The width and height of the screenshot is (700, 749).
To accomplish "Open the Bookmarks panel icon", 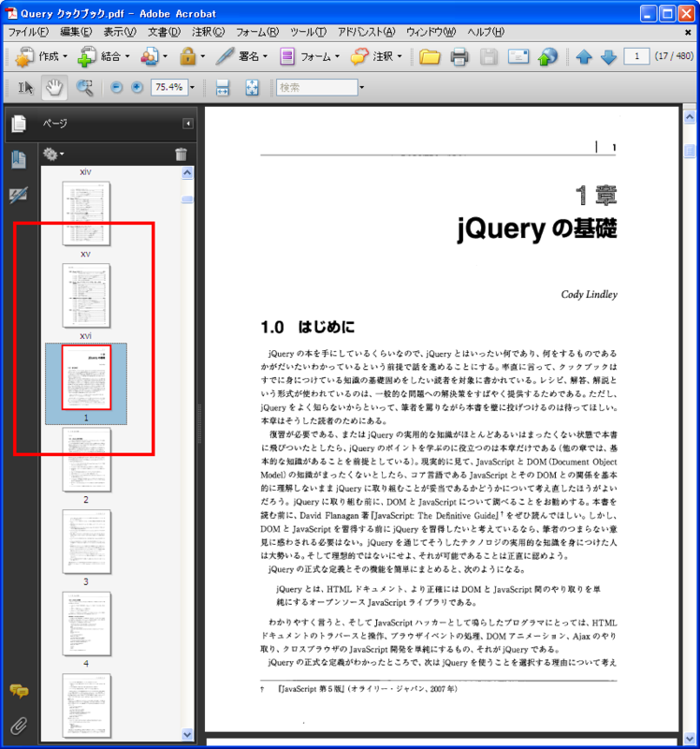I will [x=19, y=159].
